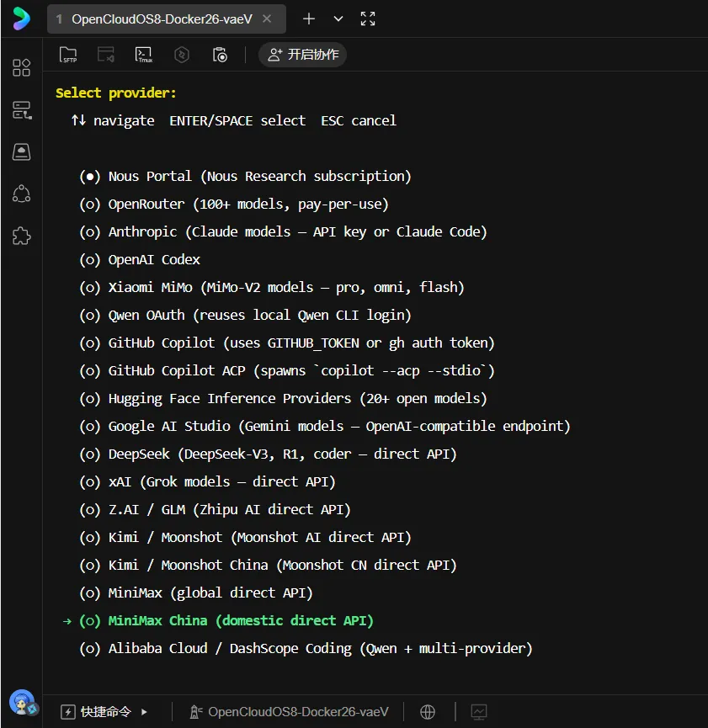Open the plugins puzzle sidebar icon

click(21, 236)
